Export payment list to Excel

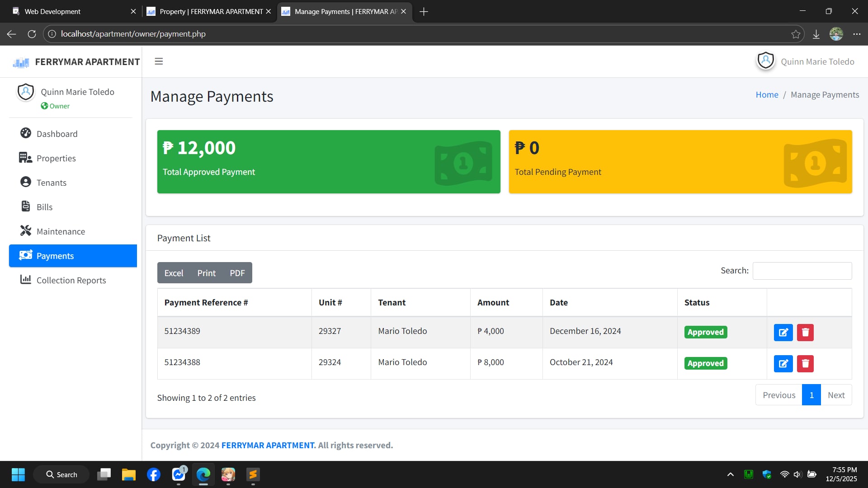click(174, 273)
